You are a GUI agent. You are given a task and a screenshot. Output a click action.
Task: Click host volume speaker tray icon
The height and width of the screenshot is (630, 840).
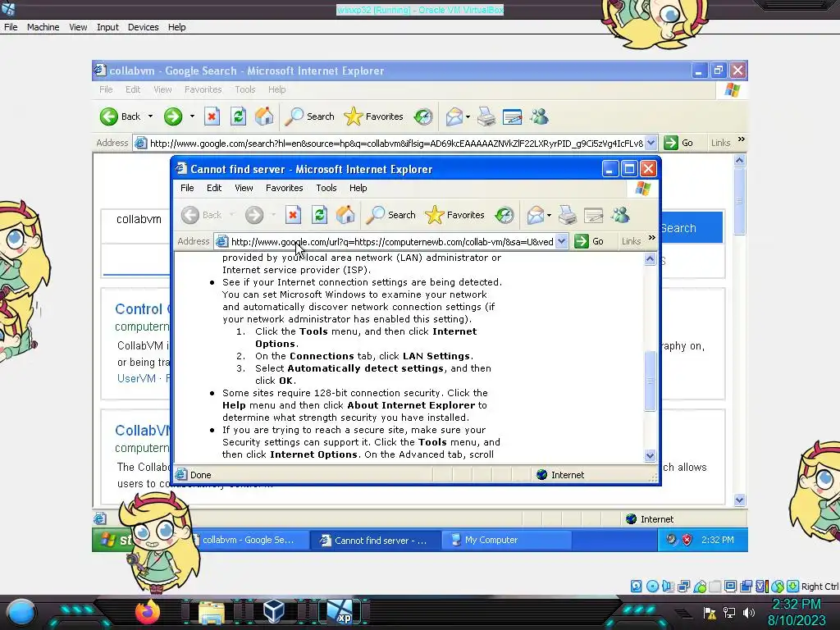[x=749, y=613]
